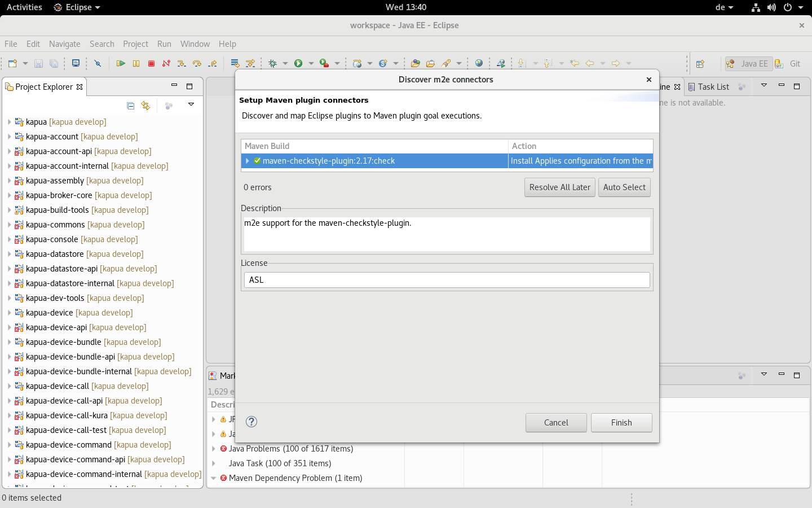Open the Search (flashlight) tool

tap(446, 63)
